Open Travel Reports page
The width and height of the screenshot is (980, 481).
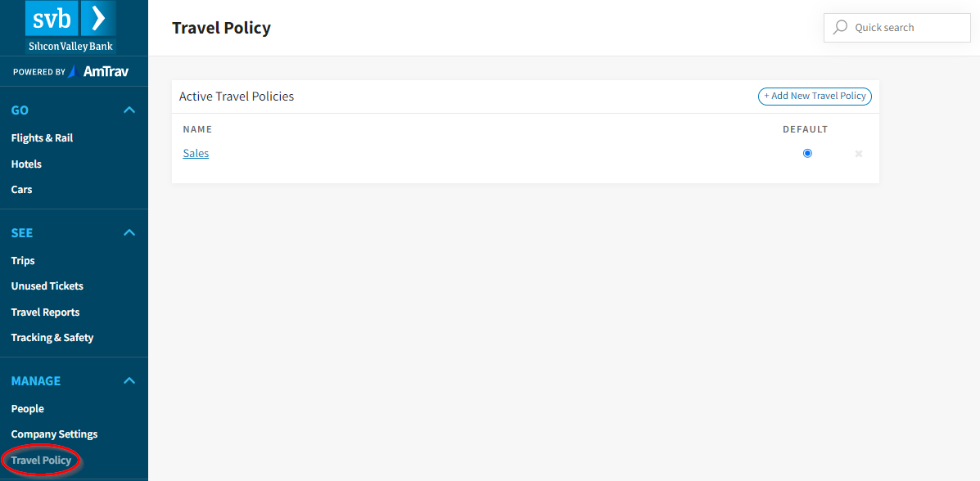45,312
